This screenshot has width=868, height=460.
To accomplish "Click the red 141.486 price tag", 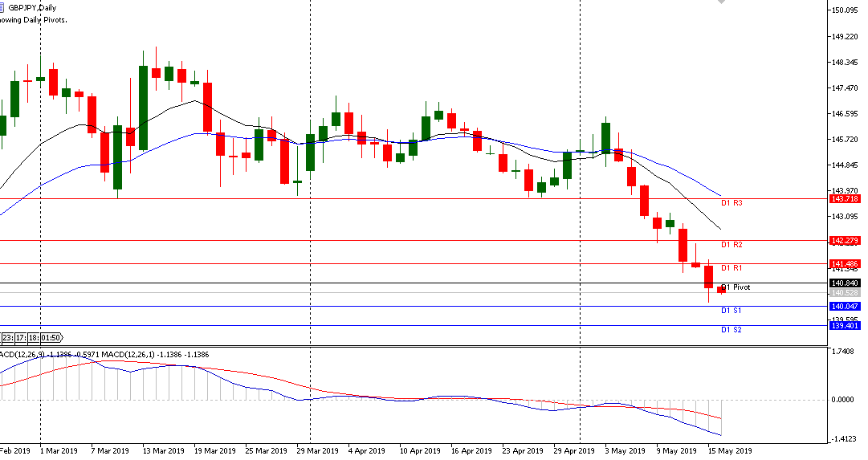I will click(x=846, y=264).
